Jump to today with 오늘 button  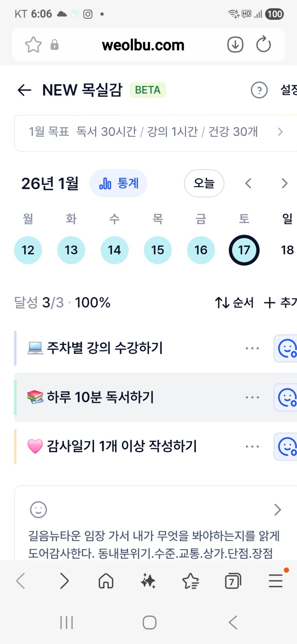204,183
